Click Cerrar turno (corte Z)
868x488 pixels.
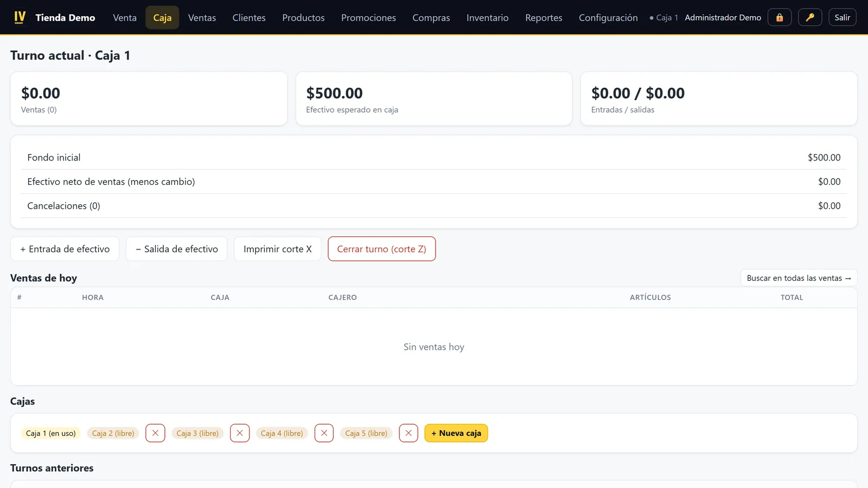[x=381, y=249]
